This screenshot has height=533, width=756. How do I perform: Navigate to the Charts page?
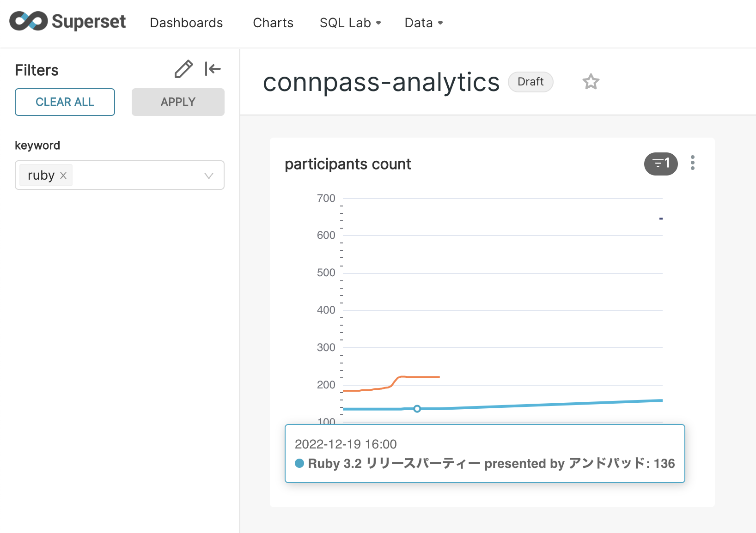pos(273,23)
